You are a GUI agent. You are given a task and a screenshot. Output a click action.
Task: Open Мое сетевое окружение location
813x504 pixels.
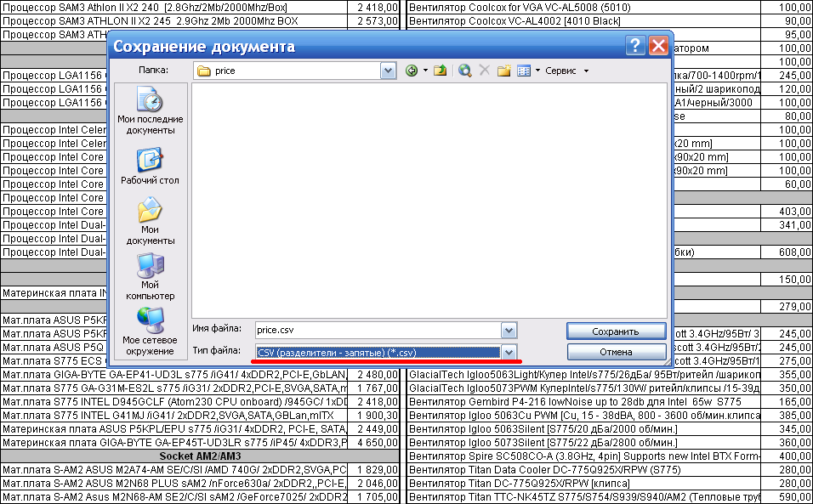(x=151, y=332)
